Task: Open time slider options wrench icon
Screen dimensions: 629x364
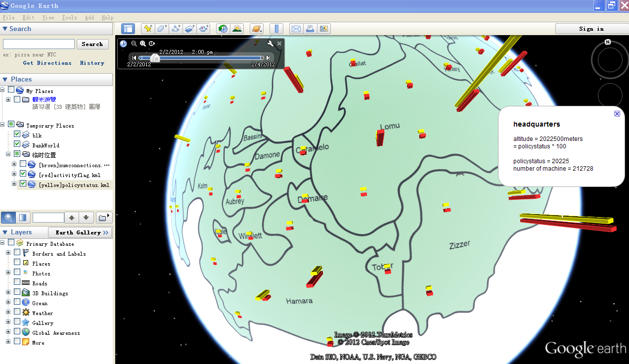Action: pos(270,44)
